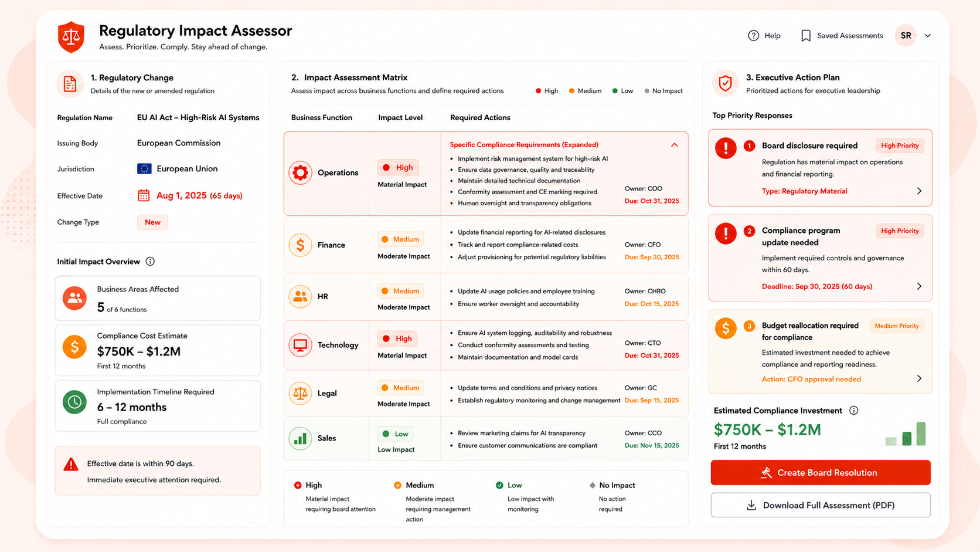The image size is (980, 552).
Task: Click the European Union flag icon
Action: [x=144, y=169]
